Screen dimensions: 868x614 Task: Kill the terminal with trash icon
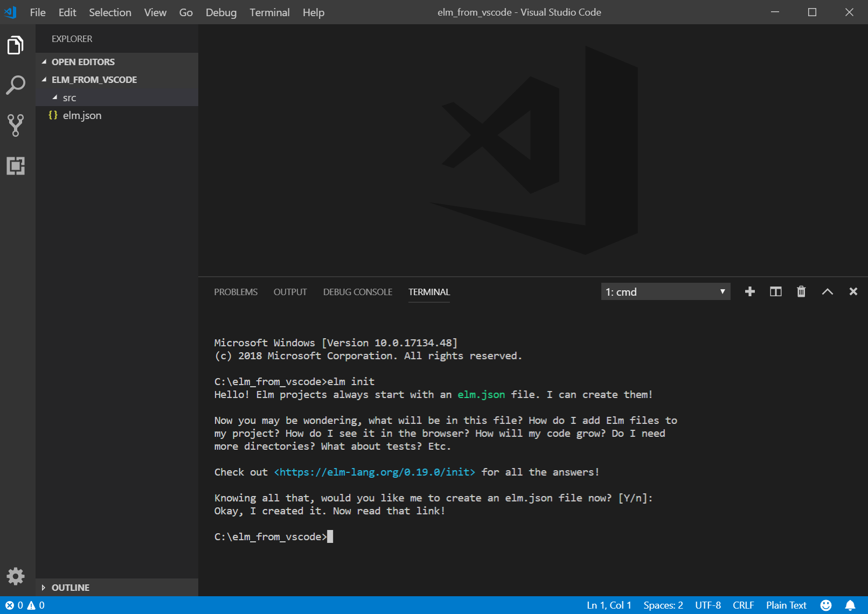tap(801, 291)
